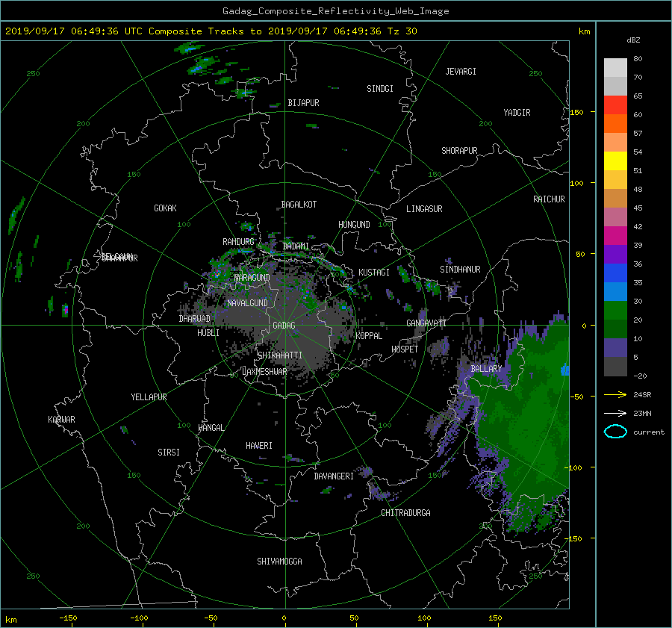Click the SINDGI city label
This screenshot has height=628, width=672.
(380, 89)
